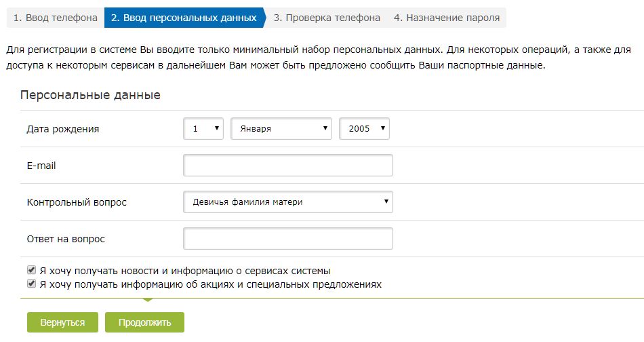Switch to step 4 Назначение пароля
Image resolution: width=644 pixels, height=342 pixels.
point(446,18)
